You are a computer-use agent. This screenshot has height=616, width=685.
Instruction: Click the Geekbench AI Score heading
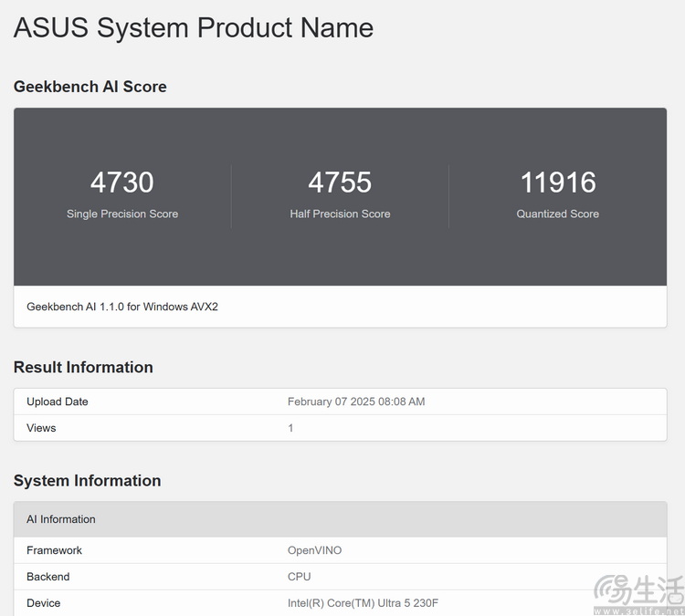point(90,87)
